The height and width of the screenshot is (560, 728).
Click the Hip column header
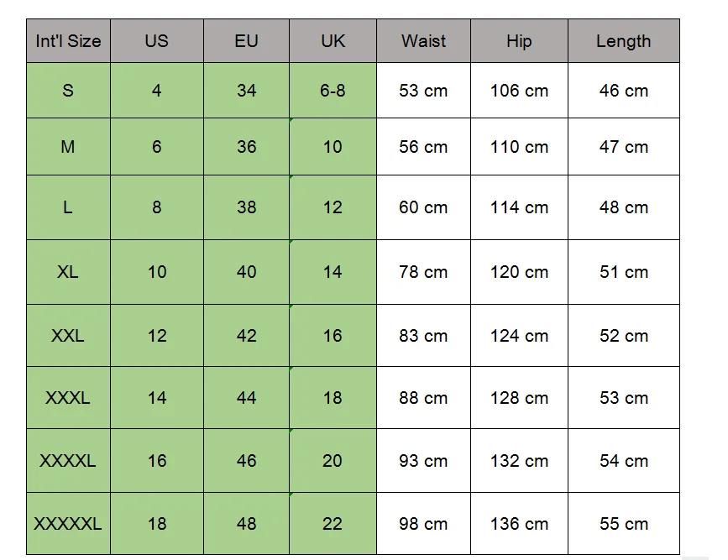point(519,41)
